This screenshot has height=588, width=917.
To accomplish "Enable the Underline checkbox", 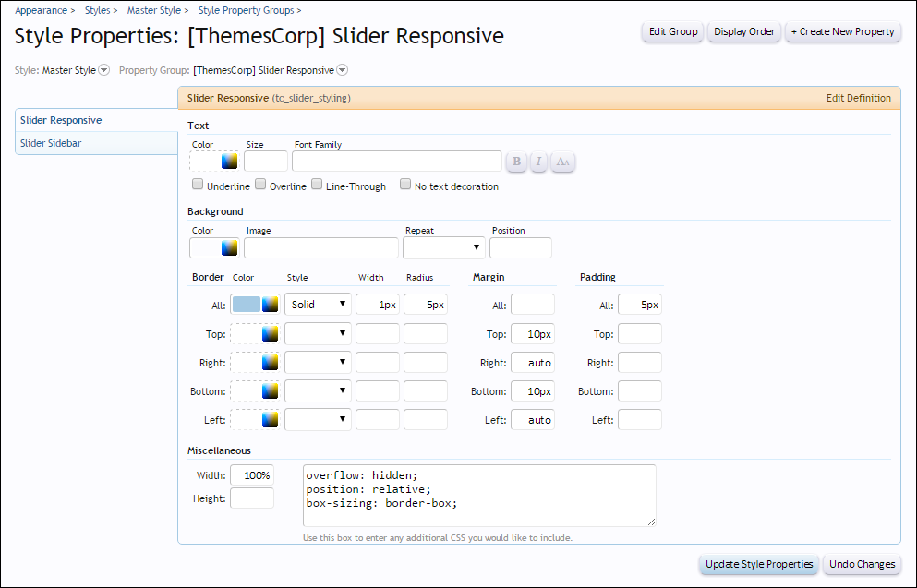I will (x=198, y=185).
